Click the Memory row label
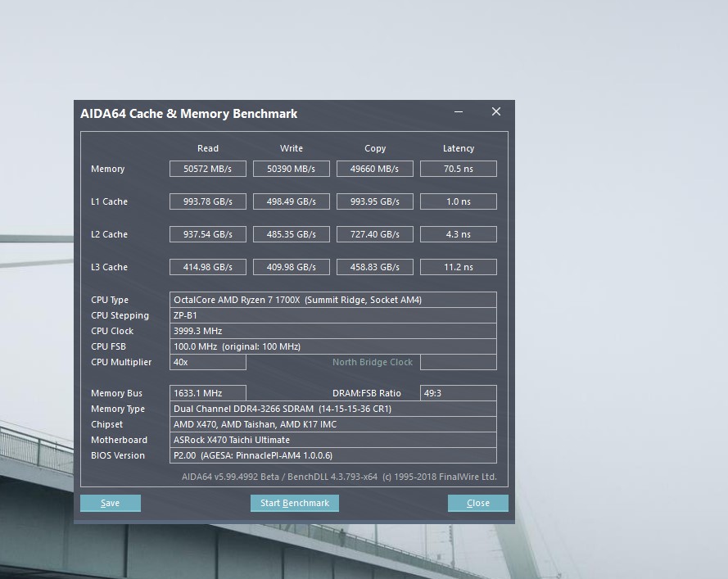 (108, 169)
